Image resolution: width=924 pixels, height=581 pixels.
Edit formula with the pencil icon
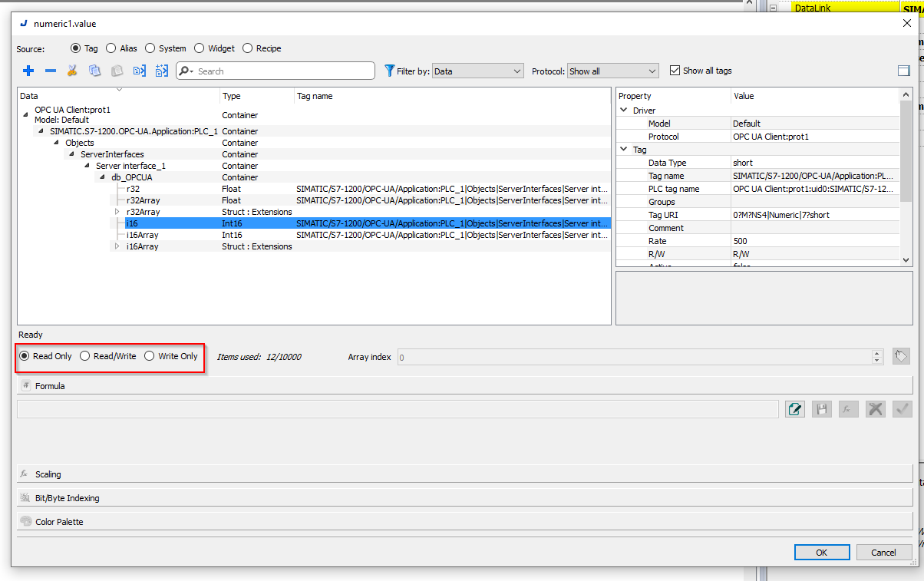click(796, 409)
